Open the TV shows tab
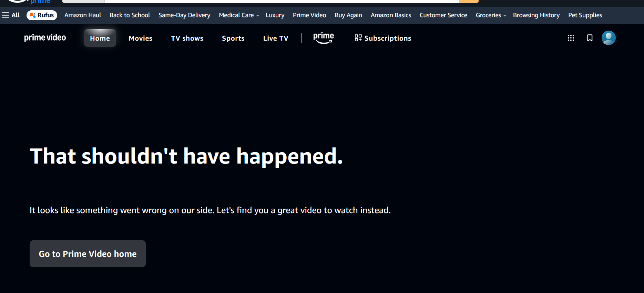This screenshot has width=644, height=293. click(x=187, y=38)
